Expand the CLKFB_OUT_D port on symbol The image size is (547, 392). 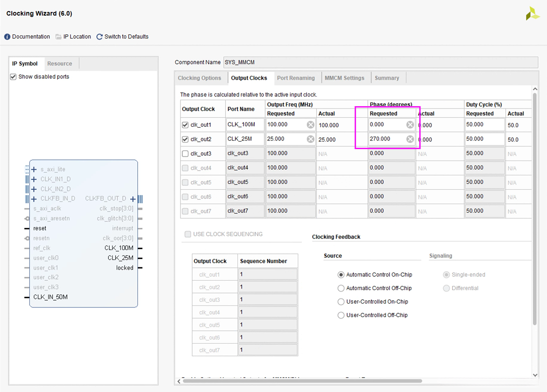point(133,199)
